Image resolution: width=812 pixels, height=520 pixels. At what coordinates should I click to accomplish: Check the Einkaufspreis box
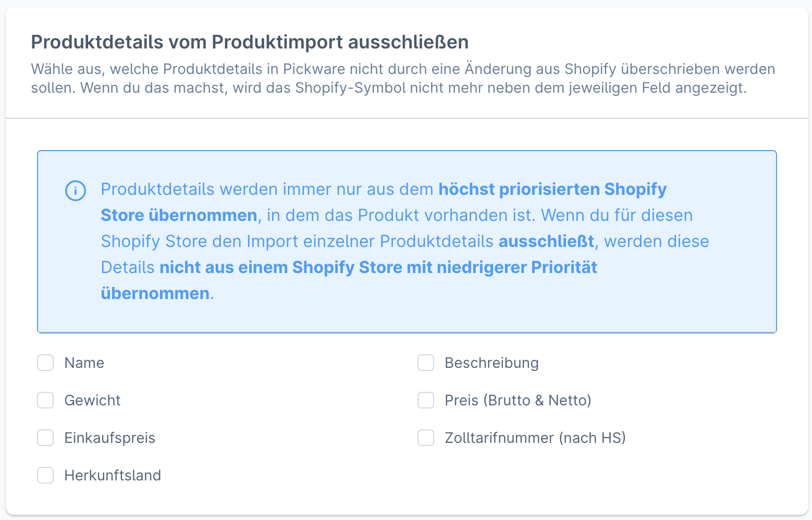[45, 438]
